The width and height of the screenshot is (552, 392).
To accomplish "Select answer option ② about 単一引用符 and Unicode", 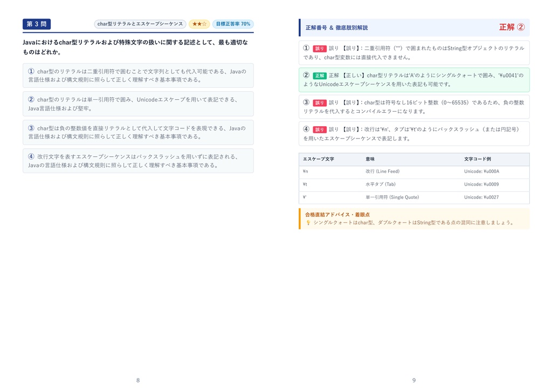I will (138, 104).
